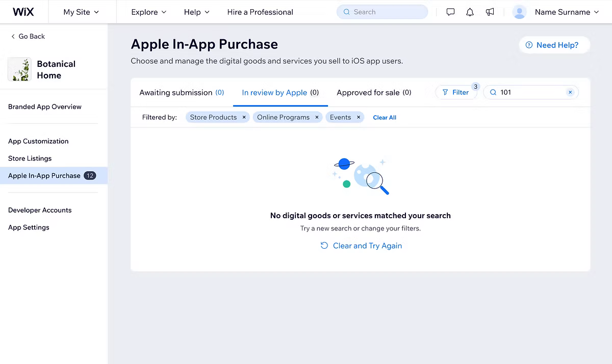Click the user avatar picture

tap(519, 12)
